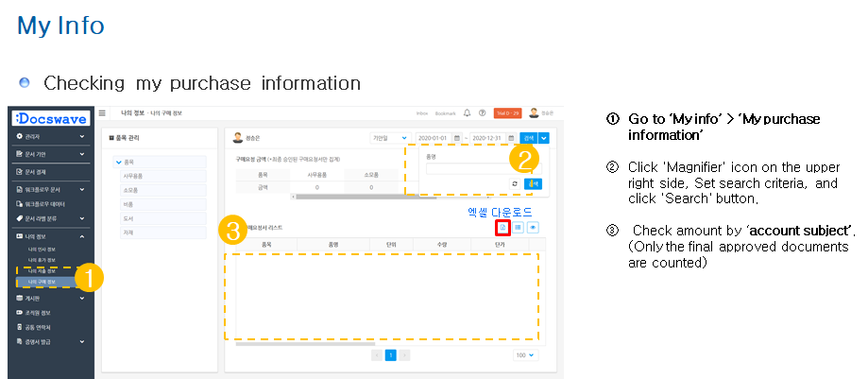The height and width of the screenshot is (379, 868).
Task: Open 나의 지출 정보 submenu item
Action: pyautogui.click(x=43, y=271)
